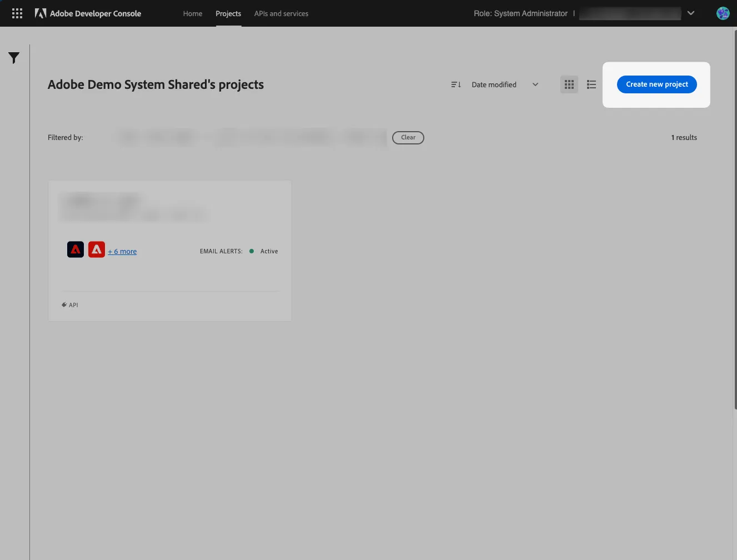This screenshot has width=737, height=560.
Task: Click the "Adobe Demo System Shared's projects" heading
Action: pos(156,84)
